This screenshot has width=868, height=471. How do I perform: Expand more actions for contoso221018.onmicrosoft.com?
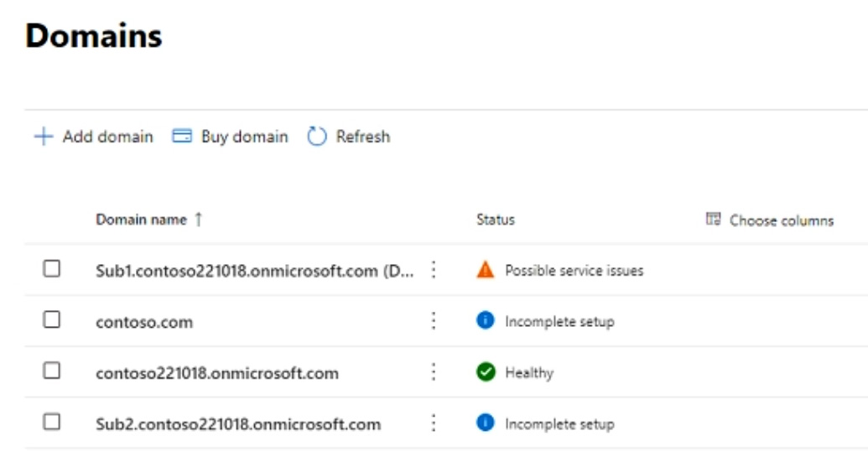434,372
